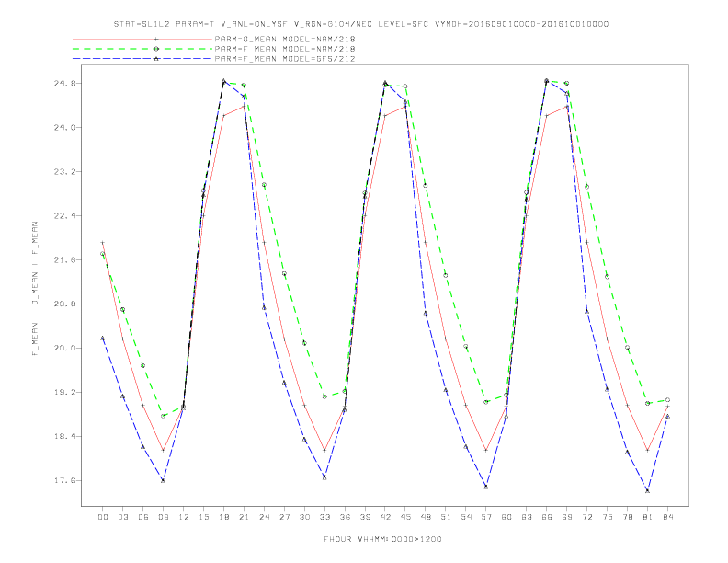The image size is (728, 563).
Task: Click x-axis forecast hour label 72
Action: click(587, 517)
